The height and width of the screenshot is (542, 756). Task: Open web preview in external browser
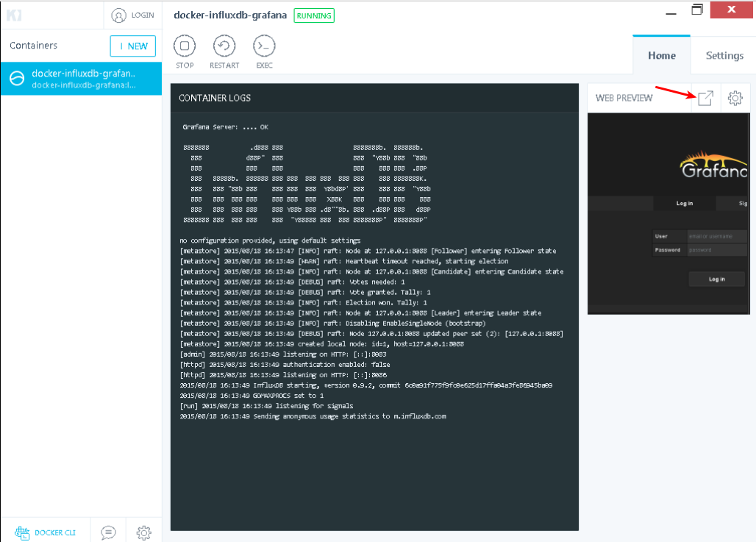pyautogui.click(x=705, y=98)
